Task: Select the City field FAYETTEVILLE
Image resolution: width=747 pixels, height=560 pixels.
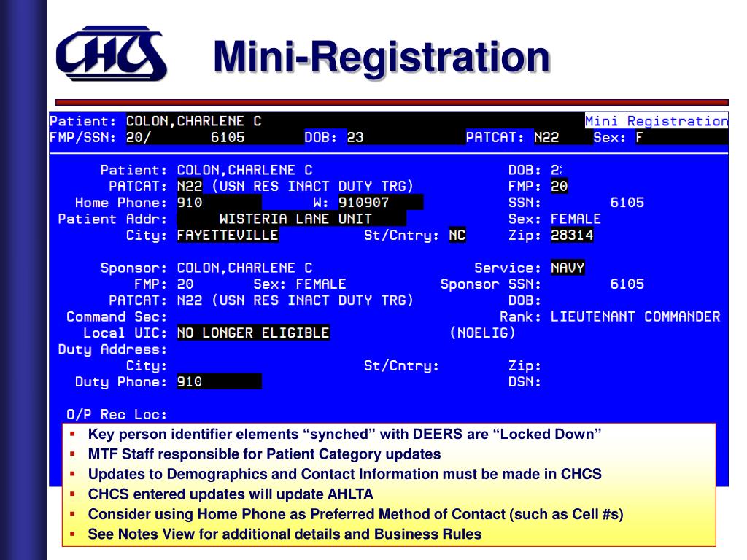Action: click(x=228, y=236)
